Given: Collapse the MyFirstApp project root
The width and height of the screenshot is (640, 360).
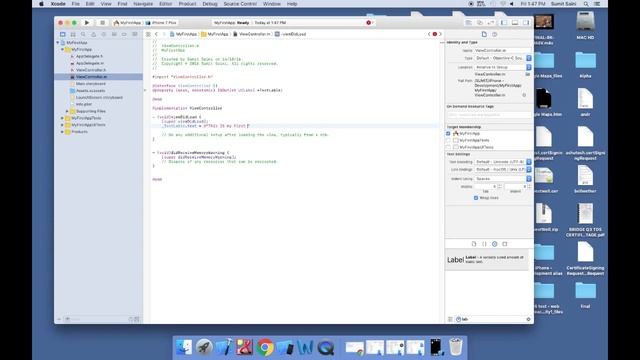Looking at the screenshot, I should (x=58, y=42).
